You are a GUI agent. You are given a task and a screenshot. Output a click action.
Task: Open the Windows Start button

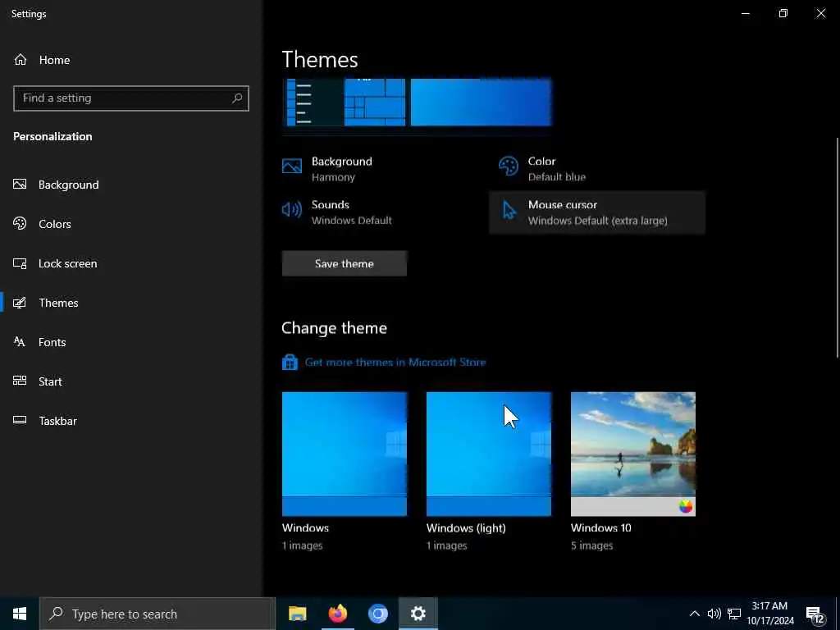click(20, 614)
